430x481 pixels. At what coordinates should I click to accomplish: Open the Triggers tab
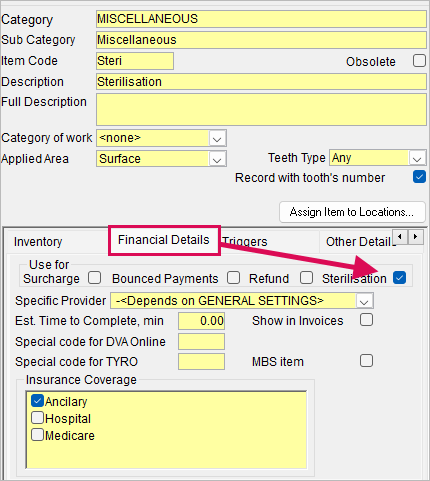click(245, 242)
